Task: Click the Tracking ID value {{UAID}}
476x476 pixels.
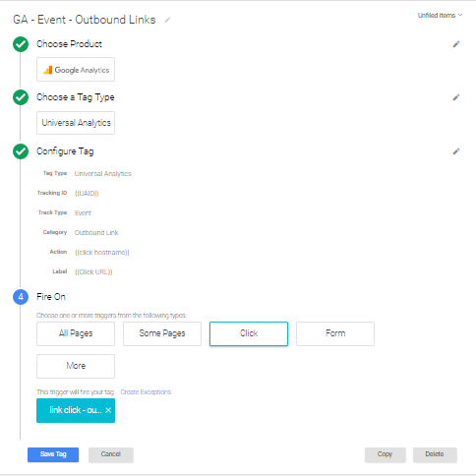Action: 87,193
